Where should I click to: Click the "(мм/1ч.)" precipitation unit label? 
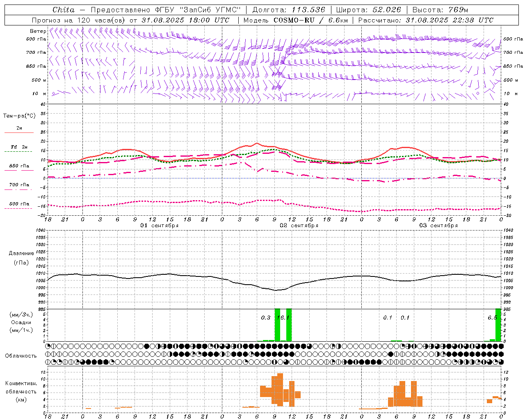pyautogui.click(x=21, y=330)
